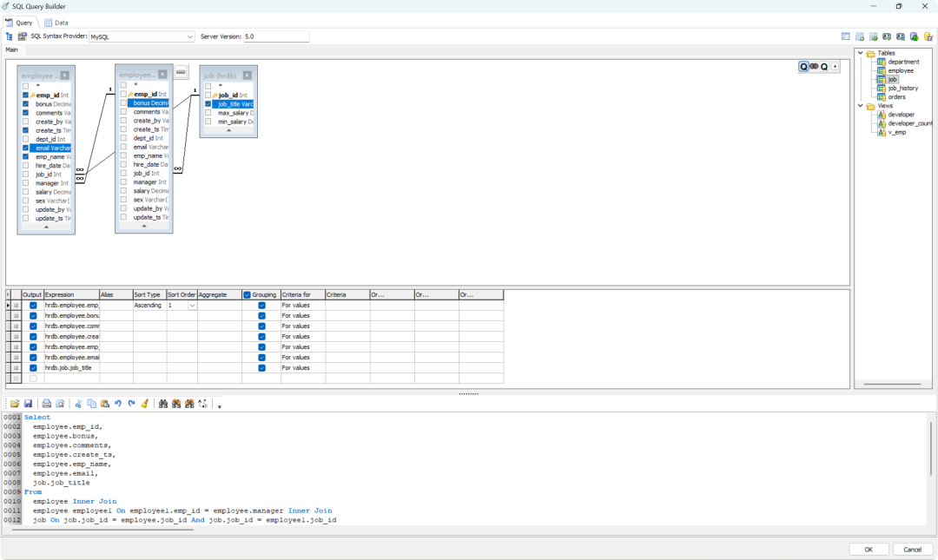Click the highlighted Q button in diagram corner
Screen dimensions: 938x560
click(x=803, y=66)
